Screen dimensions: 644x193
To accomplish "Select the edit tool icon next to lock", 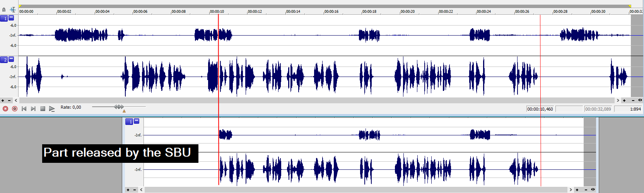I will [x=13, y=10].
